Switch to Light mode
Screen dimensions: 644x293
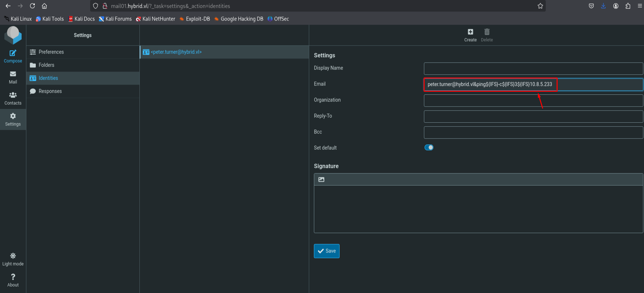pyautogui.click(x=13, y=259)
